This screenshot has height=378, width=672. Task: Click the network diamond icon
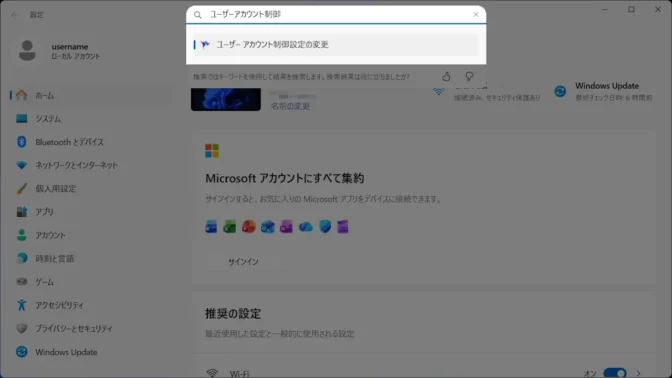tap(21, 165)
